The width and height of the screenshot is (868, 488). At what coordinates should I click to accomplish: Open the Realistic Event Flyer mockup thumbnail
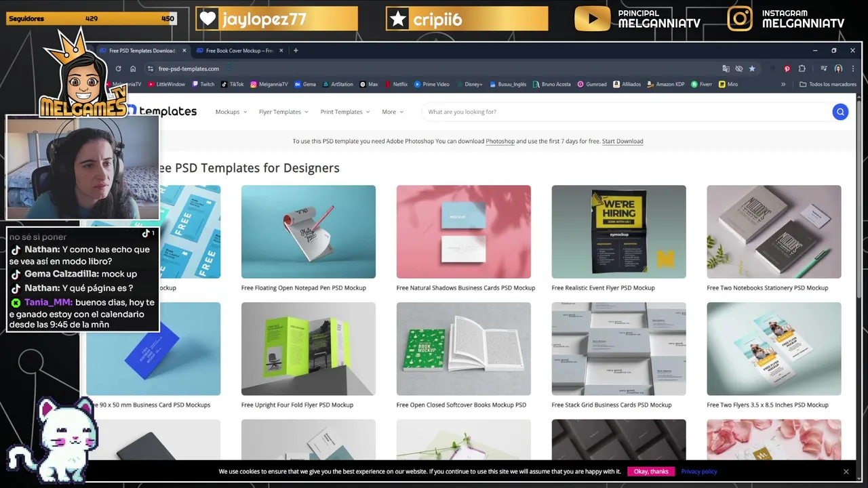(618, 232)
